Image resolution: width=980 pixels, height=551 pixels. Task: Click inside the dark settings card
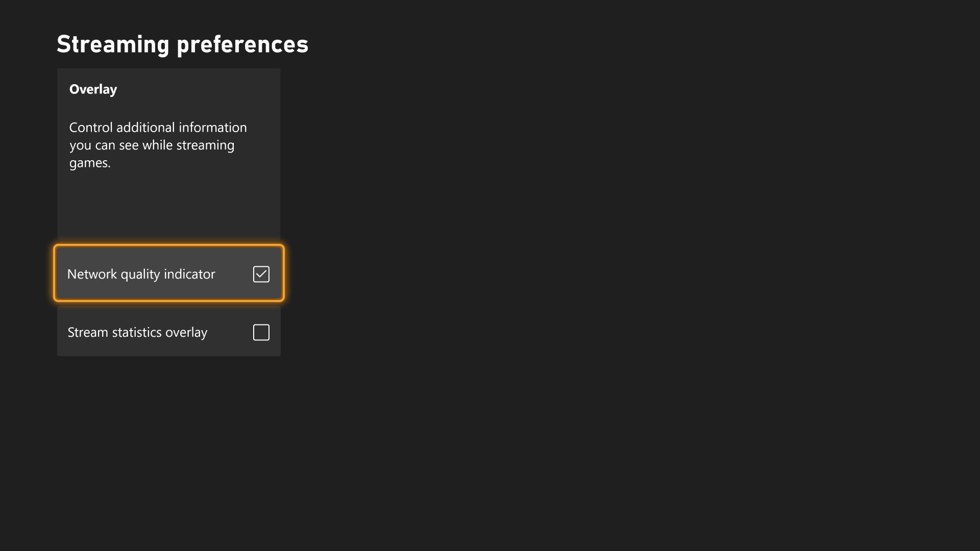pos(168,204)
